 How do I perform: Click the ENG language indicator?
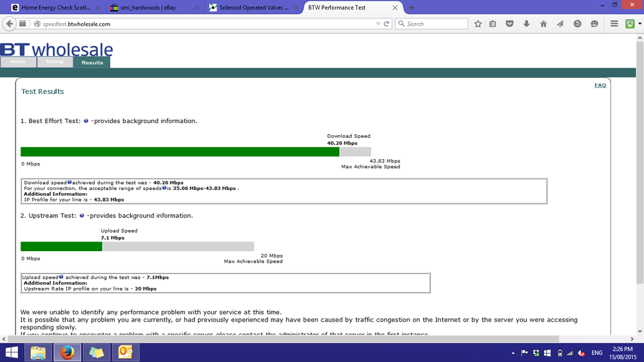point(597,353)
